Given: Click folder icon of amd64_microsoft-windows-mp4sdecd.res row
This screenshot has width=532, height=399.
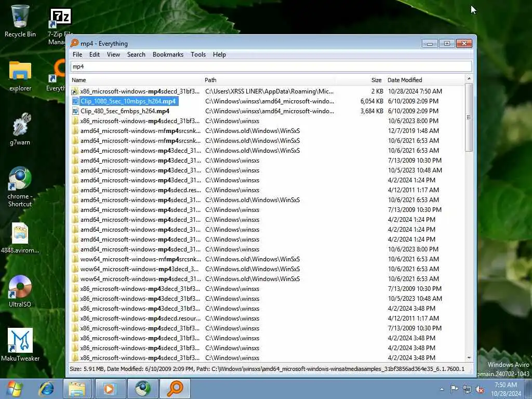Looking at the screenshot, I should (75, 190).
